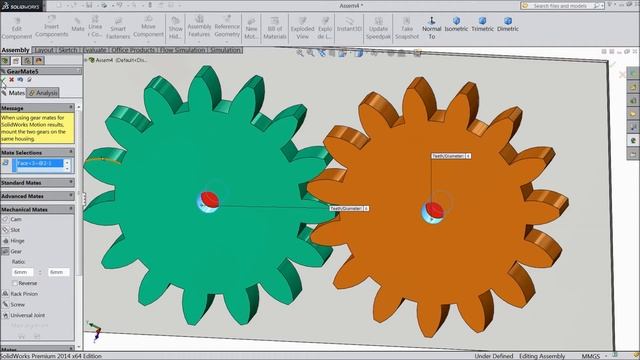
Task: Click Bill of Materials tool
Action: [x=275, y=28]
